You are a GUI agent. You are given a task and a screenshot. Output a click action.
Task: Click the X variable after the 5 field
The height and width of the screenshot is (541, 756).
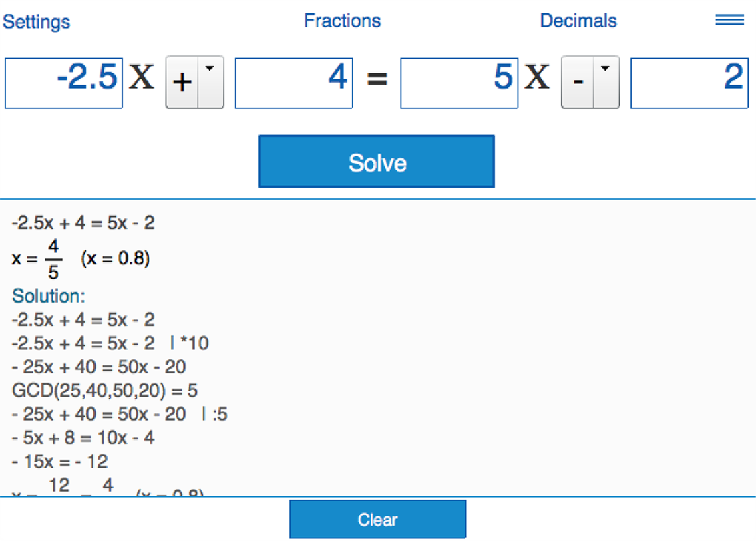point(537,79)
